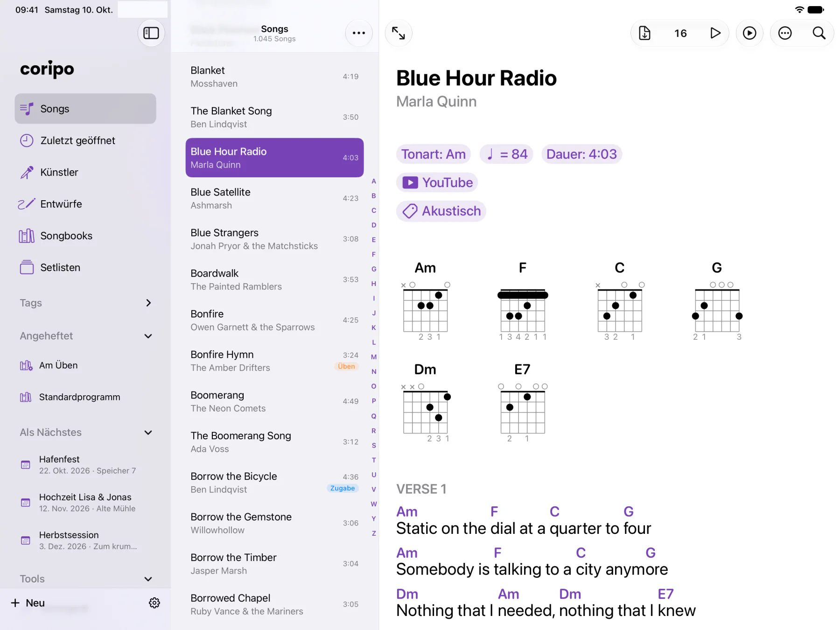Select song Bonfire Hymn
The width and height of the screenshot is (840, 630).
point(274,361)
